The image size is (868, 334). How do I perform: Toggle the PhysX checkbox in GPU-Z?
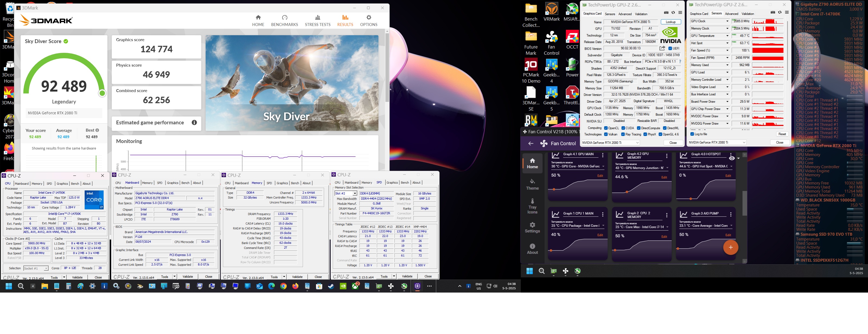click(645, 135)
